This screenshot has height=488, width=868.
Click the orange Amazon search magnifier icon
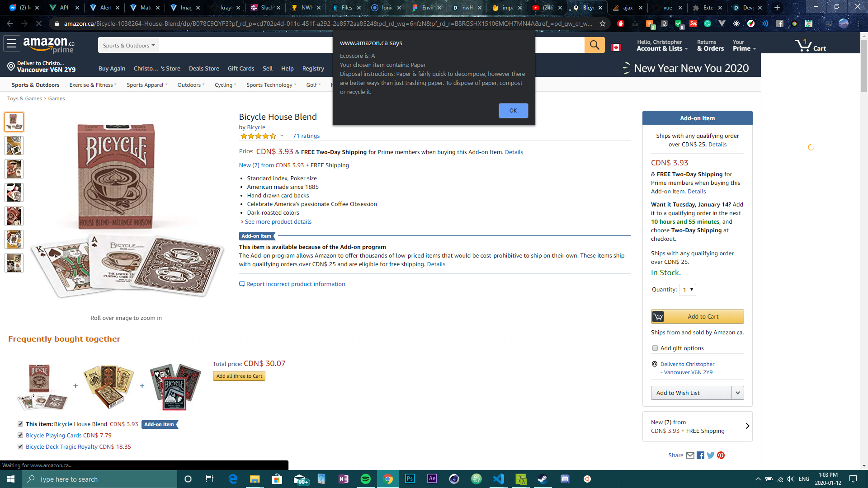tap(594, 45)
